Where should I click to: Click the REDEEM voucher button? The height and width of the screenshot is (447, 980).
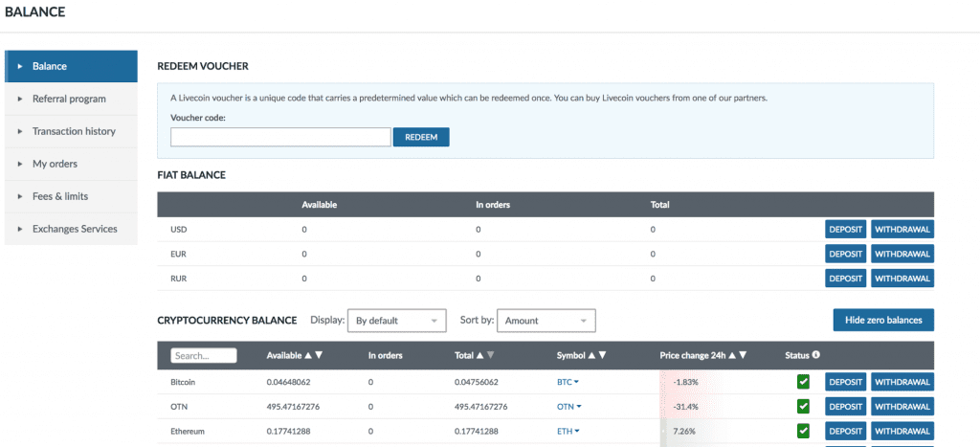click(x=421, y=137)
